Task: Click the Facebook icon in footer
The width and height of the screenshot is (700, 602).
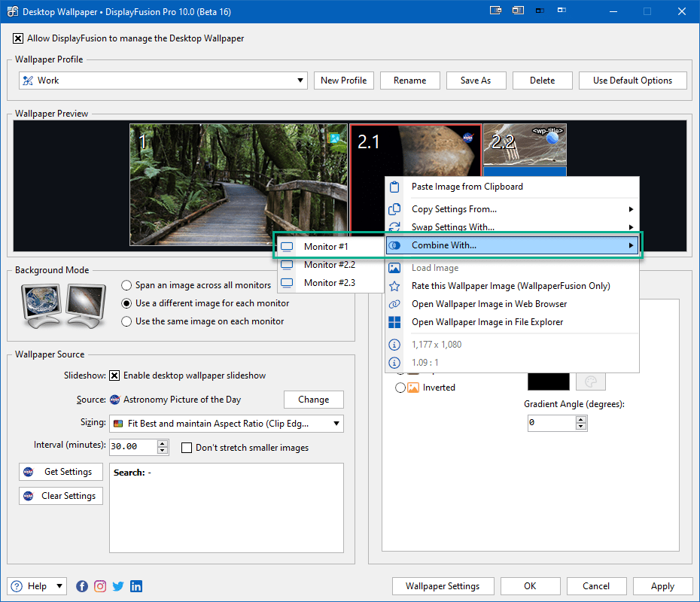Action: tap(82, 586)
